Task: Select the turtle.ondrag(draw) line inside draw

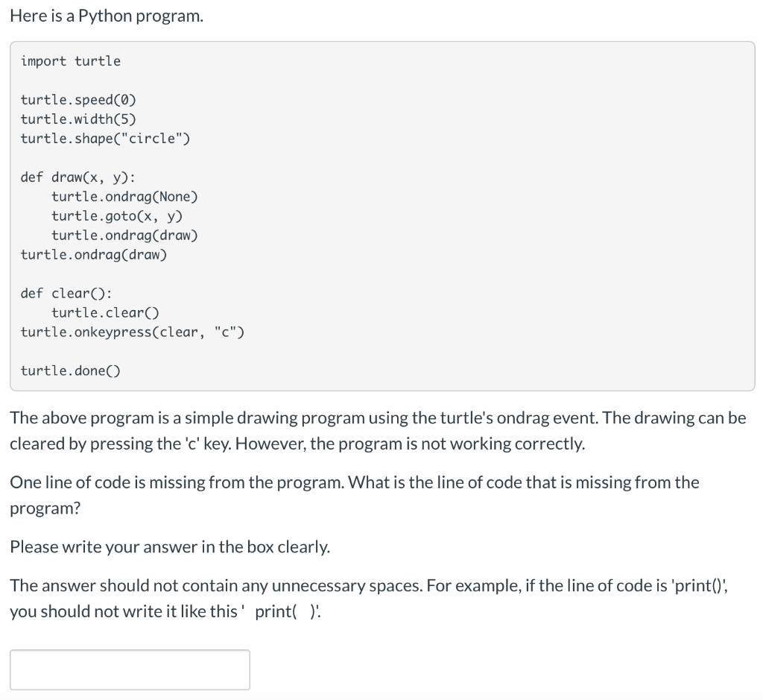Action: click(124, 235)
